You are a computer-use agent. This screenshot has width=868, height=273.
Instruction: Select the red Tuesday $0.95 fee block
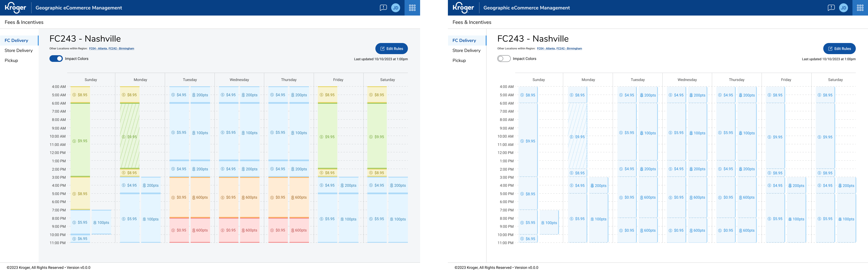(179, 230)
